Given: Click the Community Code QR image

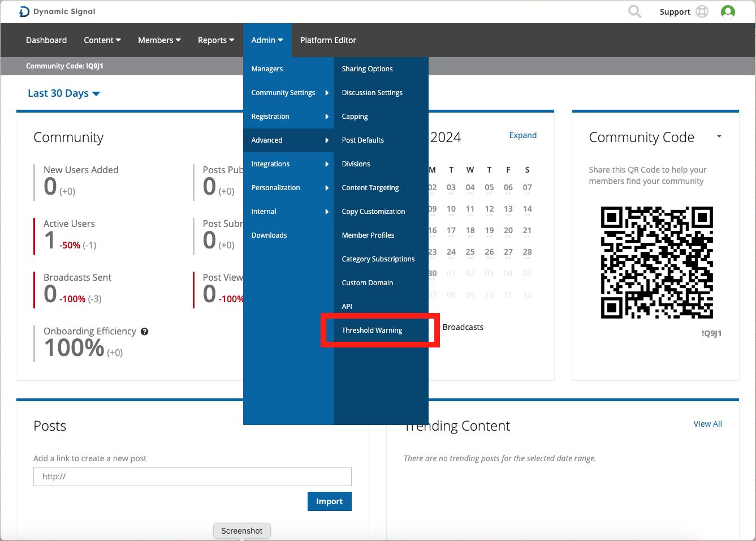Looking at the screenshot, I should click(656, 263).
